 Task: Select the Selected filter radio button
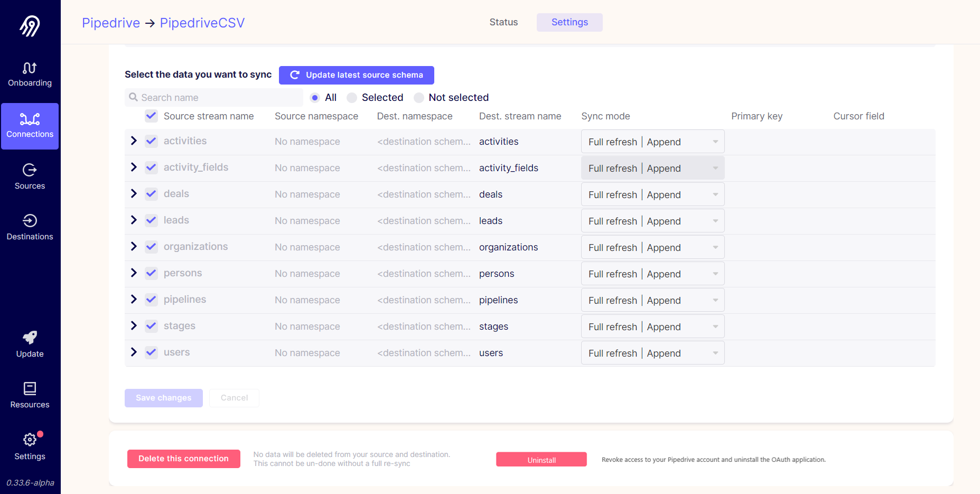tap(352, 98)
